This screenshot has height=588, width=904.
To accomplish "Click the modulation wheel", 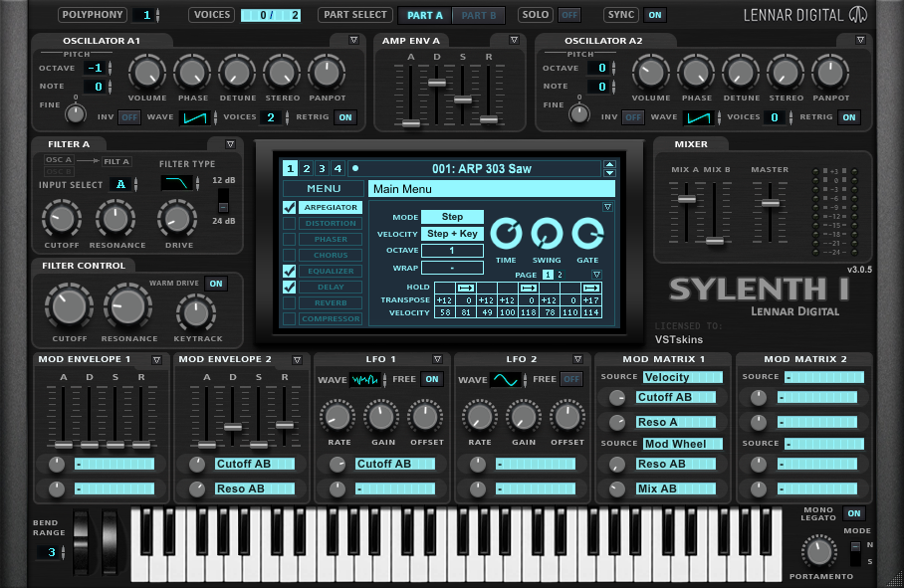I will click(x=110, y=542).
